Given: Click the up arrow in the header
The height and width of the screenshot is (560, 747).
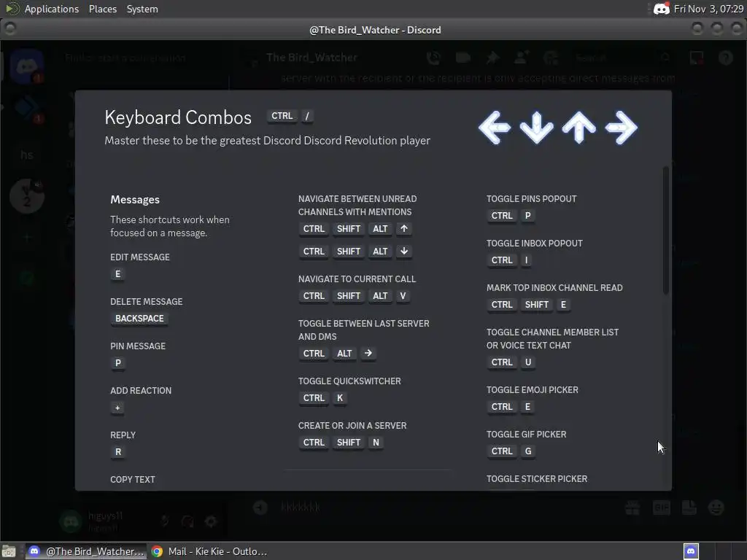Looking at the screenshot, I should pyautogui.click(x=578, y=127).
